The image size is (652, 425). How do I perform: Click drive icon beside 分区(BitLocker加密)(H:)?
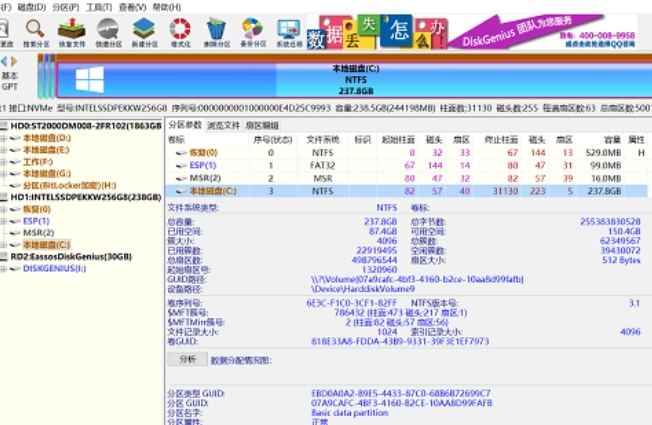15,185
